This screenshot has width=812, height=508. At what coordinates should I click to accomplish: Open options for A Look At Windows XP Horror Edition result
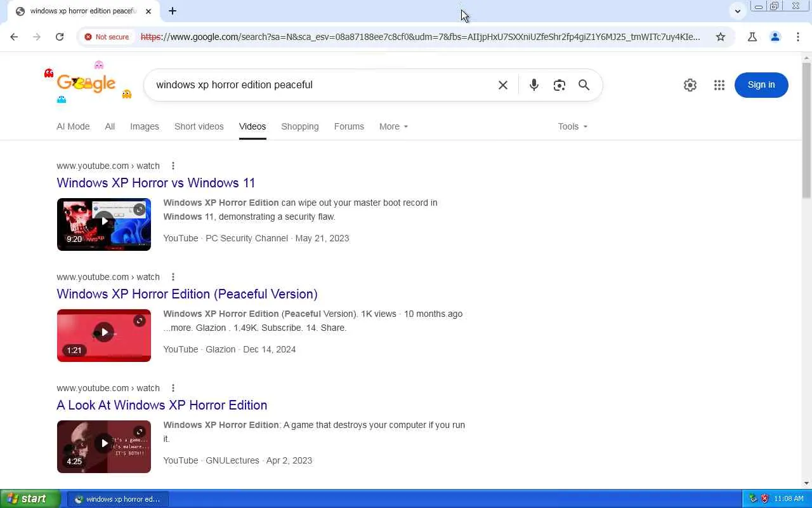point(173,388)
